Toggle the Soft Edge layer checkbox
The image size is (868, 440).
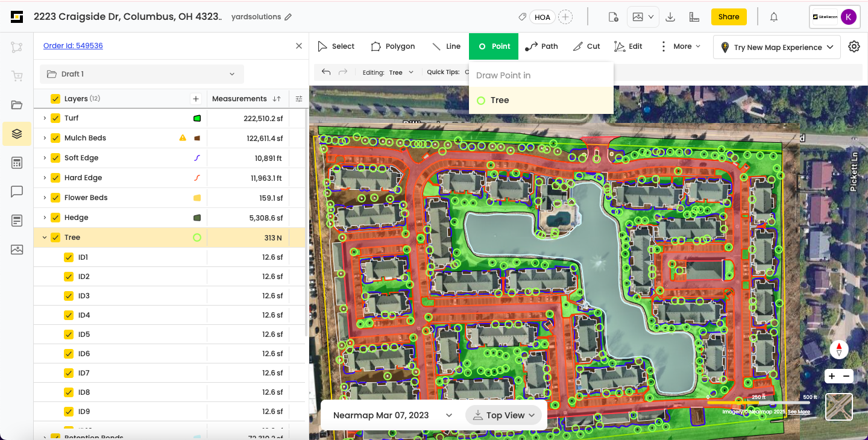(55, 158)
